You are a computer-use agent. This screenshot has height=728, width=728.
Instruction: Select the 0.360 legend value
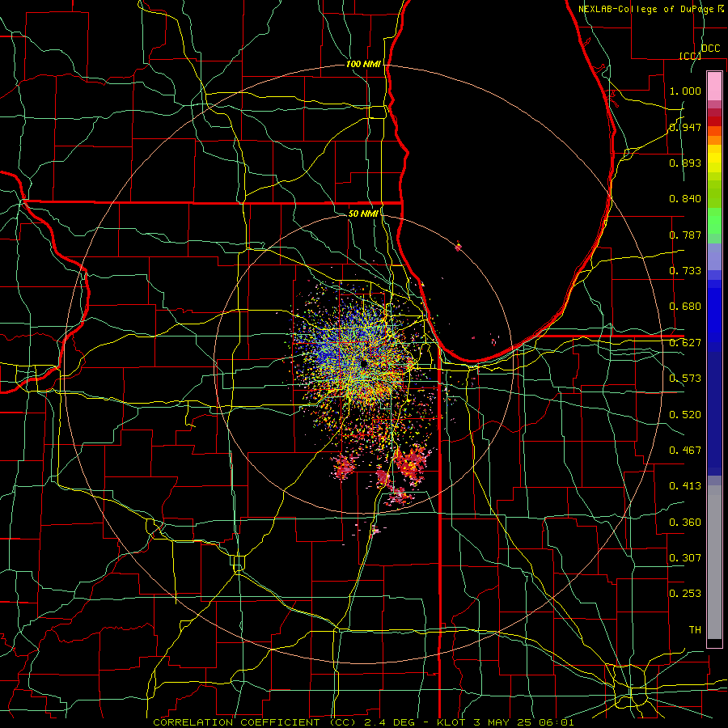click(x=685, y=523)
